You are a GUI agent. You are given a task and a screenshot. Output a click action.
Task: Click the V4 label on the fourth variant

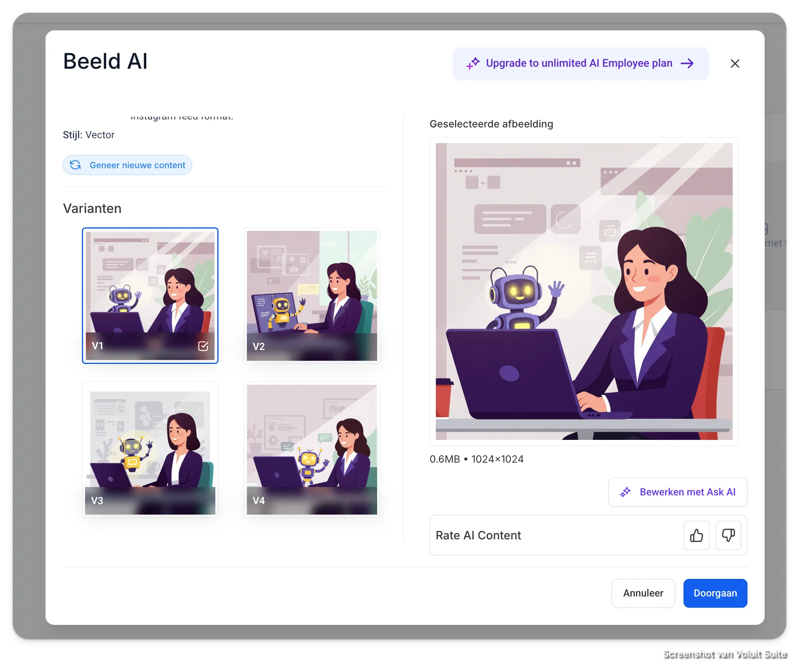pyautogui.click(x=258, y=501)
